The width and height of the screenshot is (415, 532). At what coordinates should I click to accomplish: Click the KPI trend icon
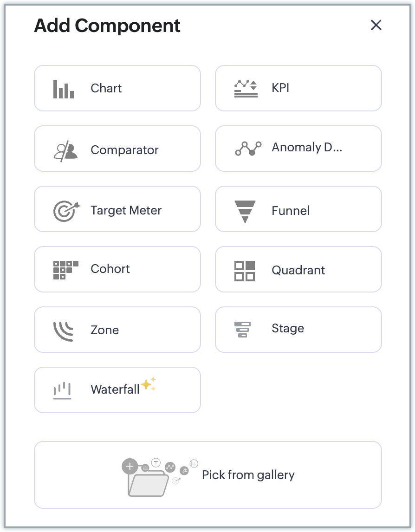(x=246, y=88)
